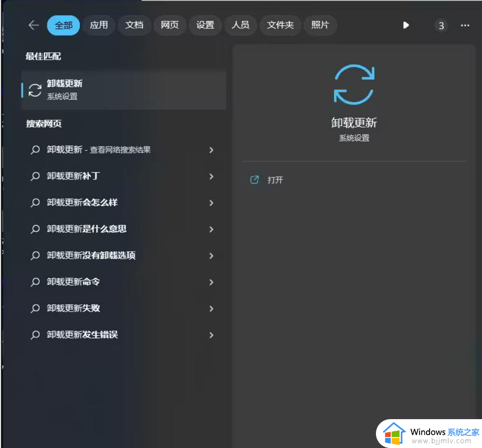Click the 卸载更新 title in preview pane

click(354, 123)
